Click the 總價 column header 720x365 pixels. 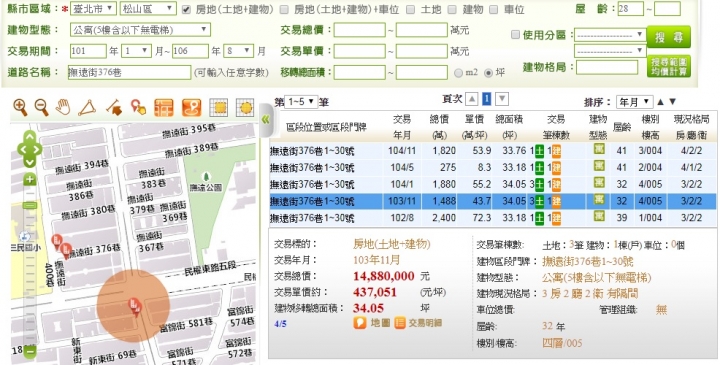[x=439, y=127]
